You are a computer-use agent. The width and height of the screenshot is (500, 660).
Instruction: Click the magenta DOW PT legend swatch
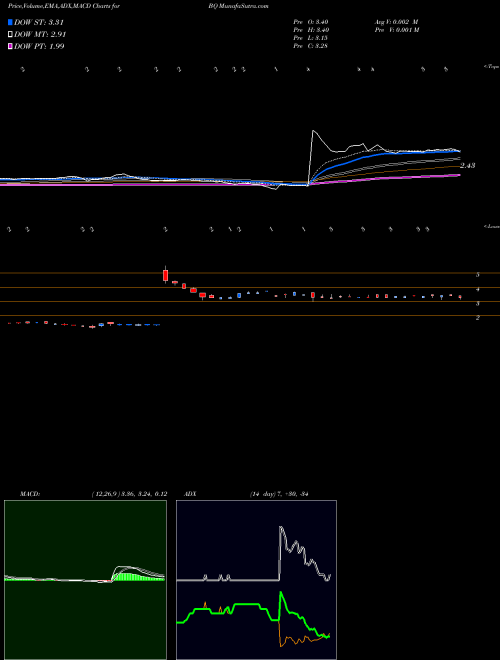click(x=10, y=46)
